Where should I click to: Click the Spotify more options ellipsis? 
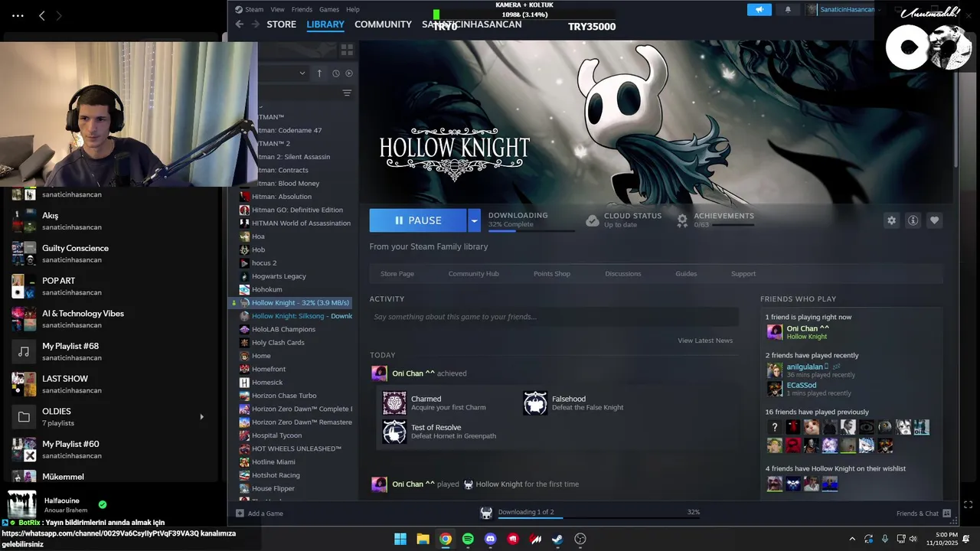pos(18,15)
